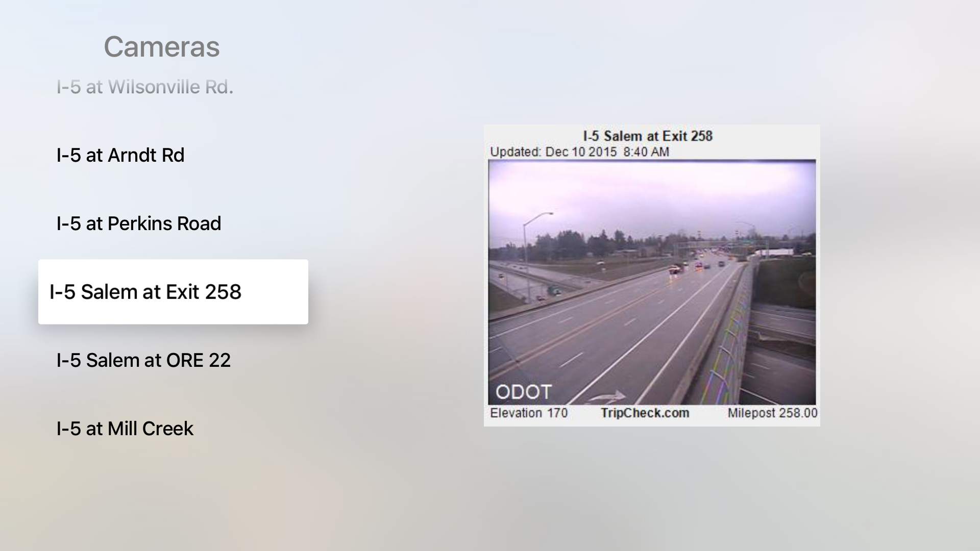Image resolution: width=980 pixels, height=551 pixels.
Task: Choose I-5 at Perkins Road from the list
Action: pos(139,223)
